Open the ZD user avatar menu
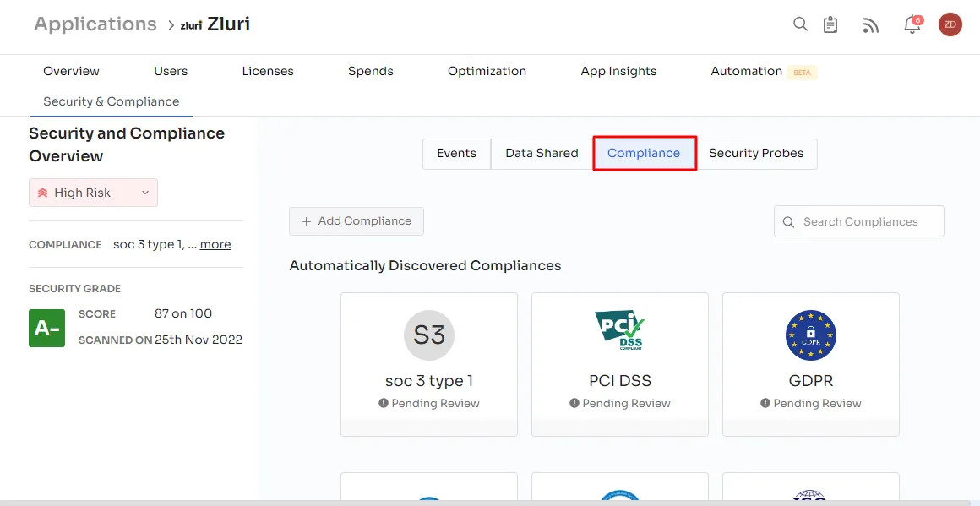The image size is (980, 506). (950, 24)
